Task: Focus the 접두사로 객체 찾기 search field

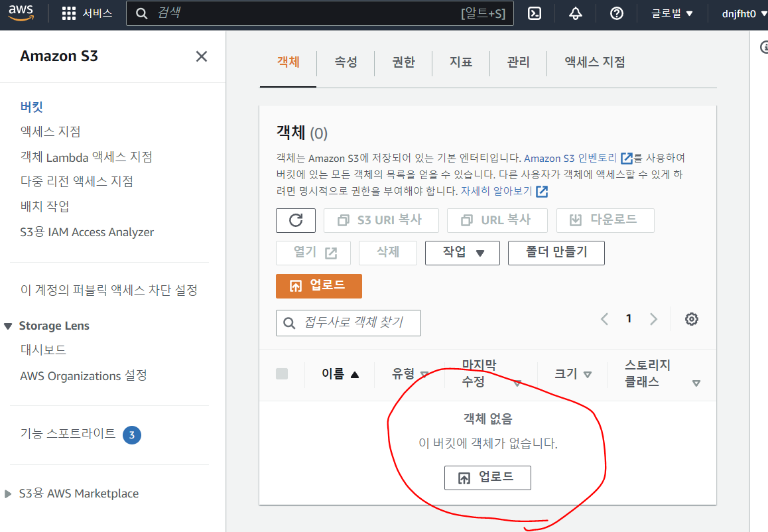Action: [348, 323]
